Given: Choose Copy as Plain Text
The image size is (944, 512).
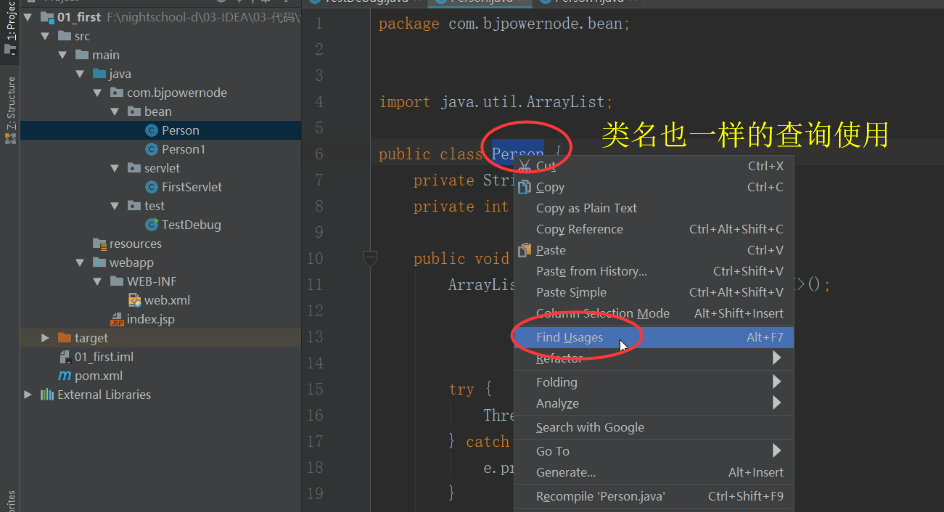Looking at the screenshot, I should (654, 208).
